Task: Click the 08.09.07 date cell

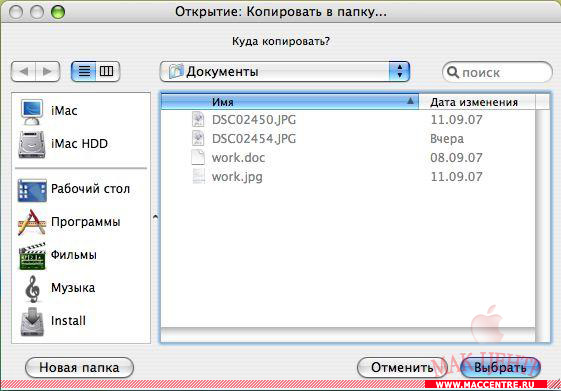Action: tap(456, 158)
